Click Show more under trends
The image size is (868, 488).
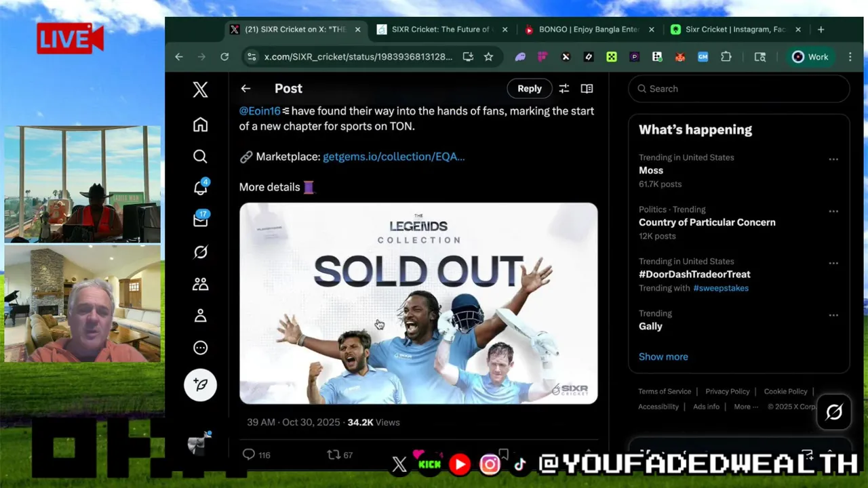663,357
